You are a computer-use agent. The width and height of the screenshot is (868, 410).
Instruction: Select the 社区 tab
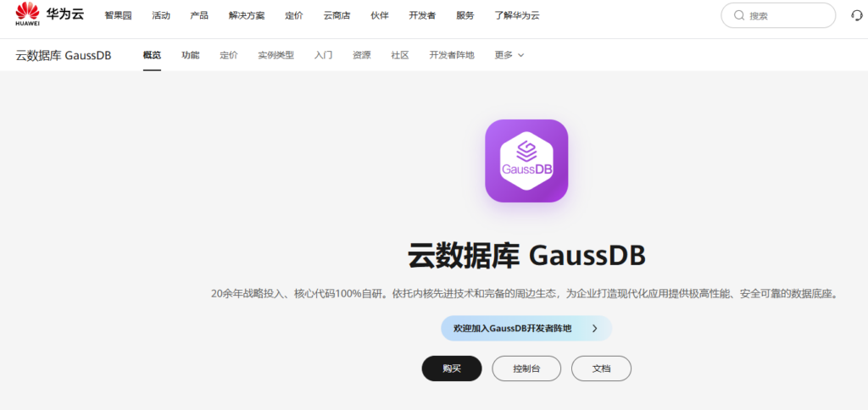[400, 55]
